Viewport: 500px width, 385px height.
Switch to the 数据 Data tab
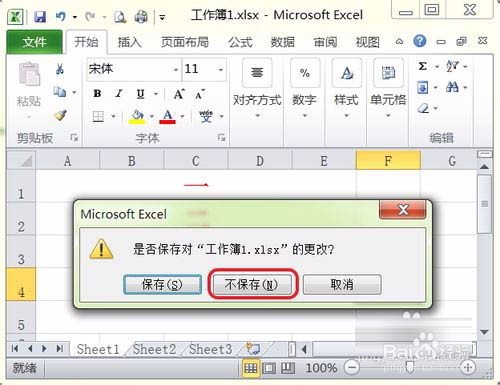[283, 42]
